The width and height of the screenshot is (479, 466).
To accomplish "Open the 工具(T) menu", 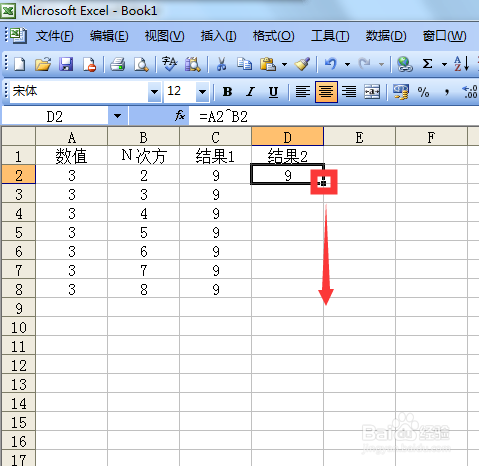I will [x=330, y=36].
